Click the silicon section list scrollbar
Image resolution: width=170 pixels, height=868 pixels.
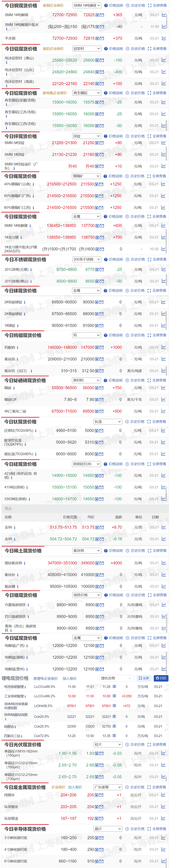pyautogui.click(x=166, y=494)
